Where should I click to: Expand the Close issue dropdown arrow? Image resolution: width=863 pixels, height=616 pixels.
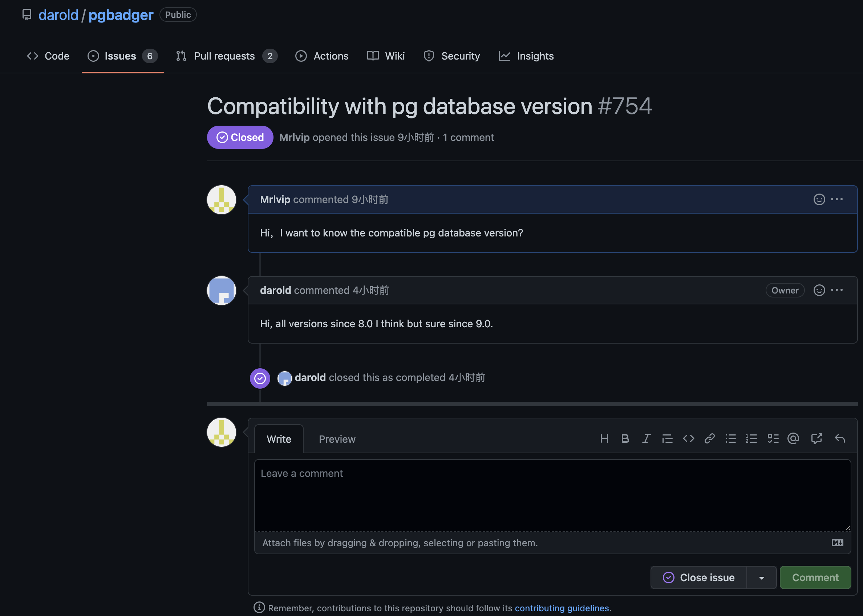[761, 578]
